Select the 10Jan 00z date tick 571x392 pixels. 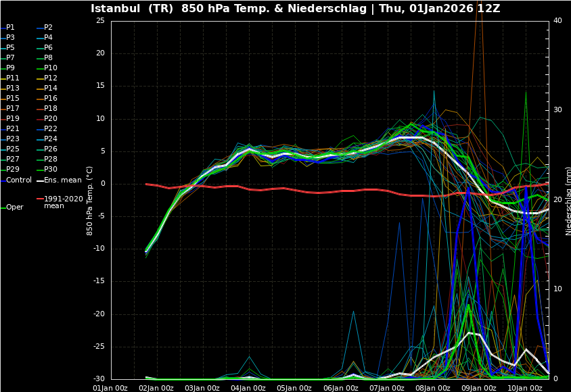coord(524,388)
